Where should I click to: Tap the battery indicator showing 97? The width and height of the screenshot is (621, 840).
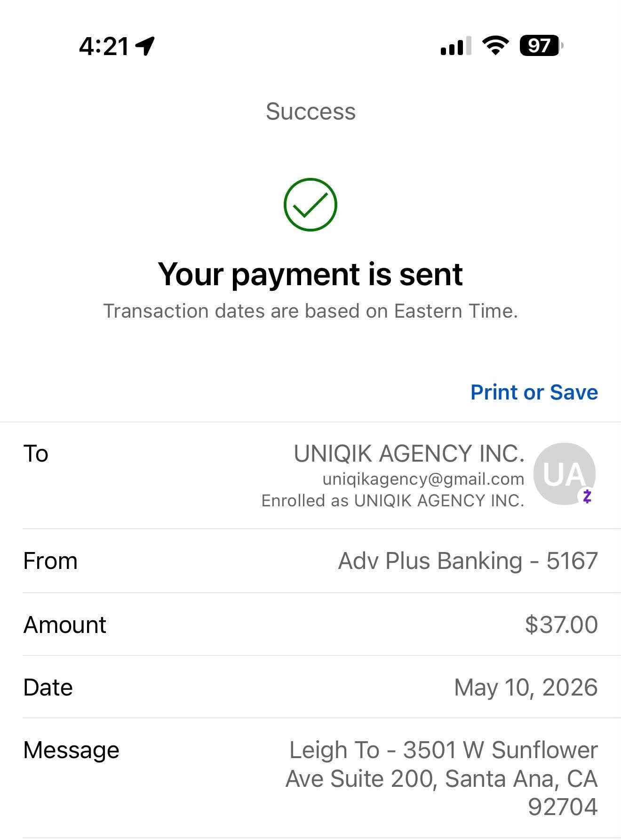point(541,46)
